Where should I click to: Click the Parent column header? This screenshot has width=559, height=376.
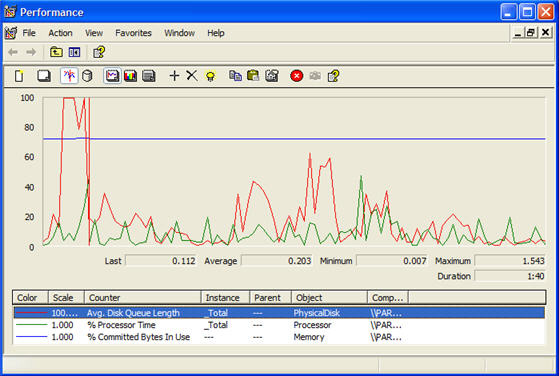point(271,297)
